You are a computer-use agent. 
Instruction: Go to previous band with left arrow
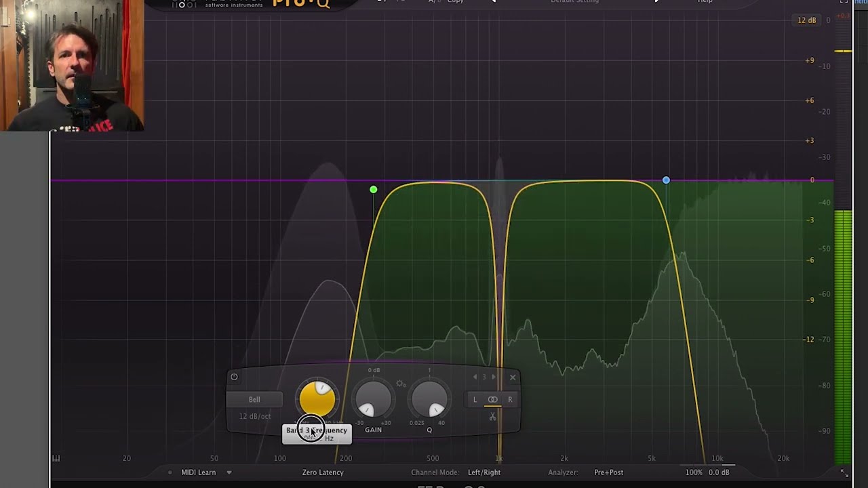pos(475,377)
